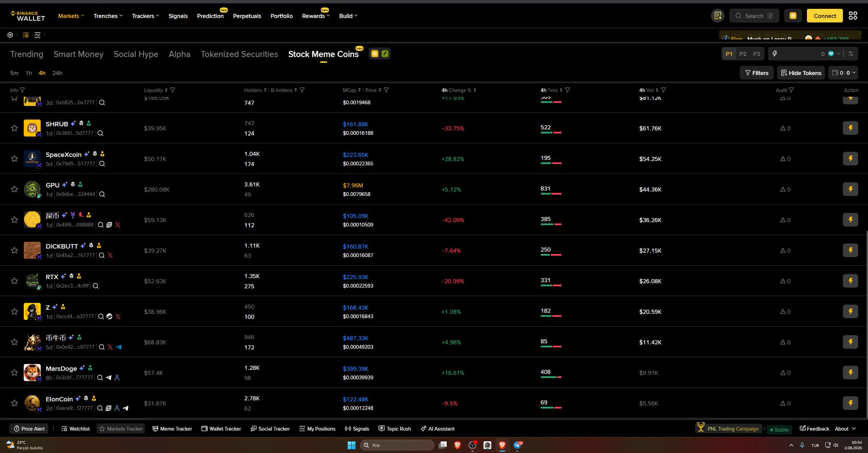Star the SpaceXcoin token row
This screenshot has width=868, height=453.
(x=14, y=159)
